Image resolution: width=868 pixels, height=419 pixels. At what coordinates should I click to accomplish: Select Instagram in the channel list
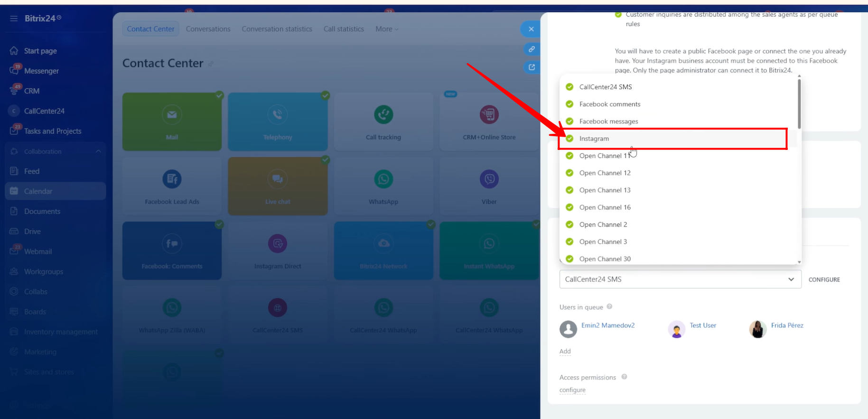[594, 139]
